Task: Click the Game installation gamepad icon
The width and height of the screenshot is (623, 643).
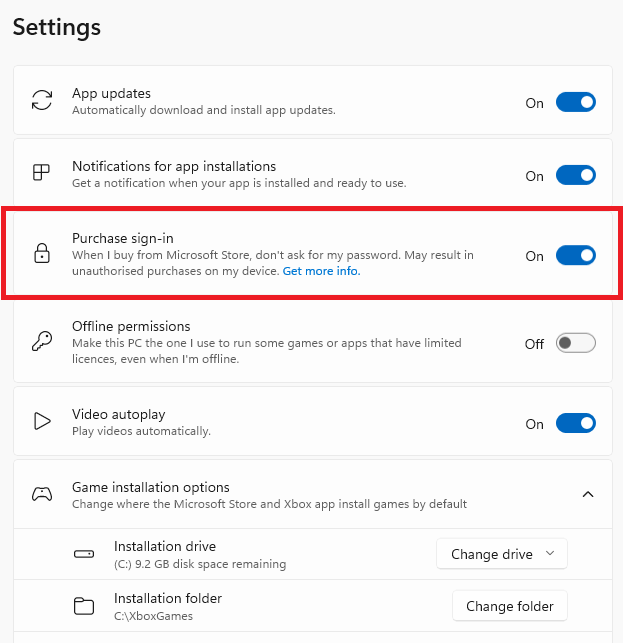Action: pyautogui.click(x=42, y=494)
